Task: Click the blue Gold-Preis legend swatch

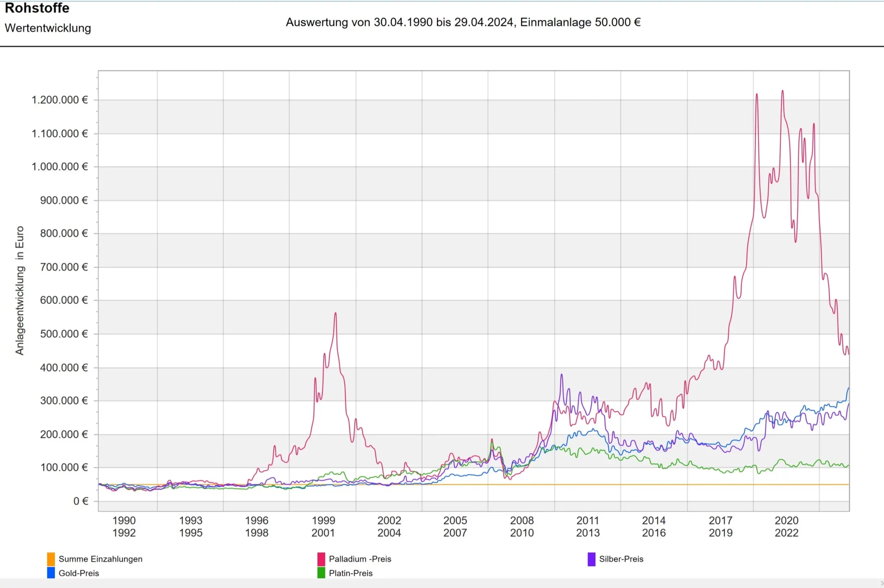Action: coord(51,573)
